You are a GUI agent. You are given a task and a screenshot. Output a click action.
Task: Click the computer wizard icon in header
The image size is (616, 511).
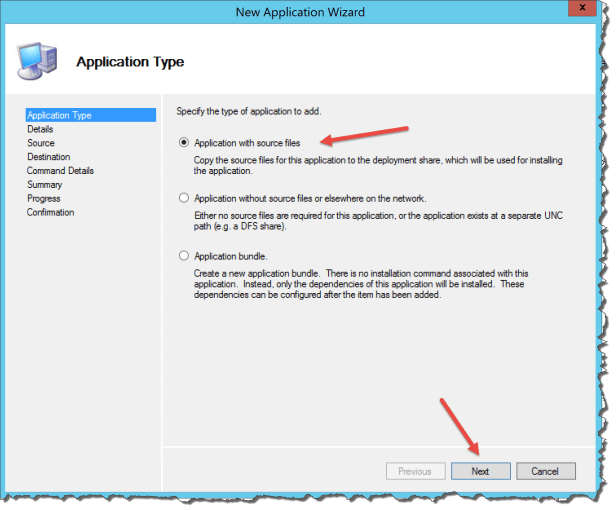pos(40,61)
